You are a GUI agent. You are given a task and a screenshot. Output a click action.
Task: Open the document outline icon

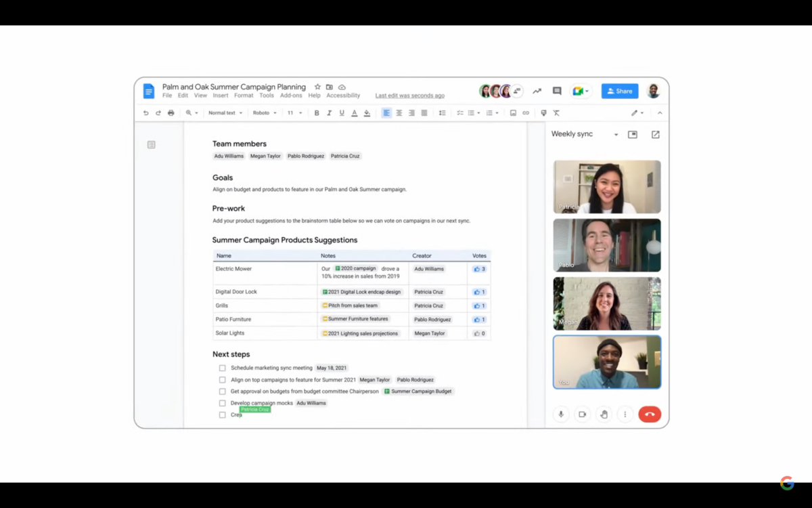pyautogui.click(x=152, y=144)
